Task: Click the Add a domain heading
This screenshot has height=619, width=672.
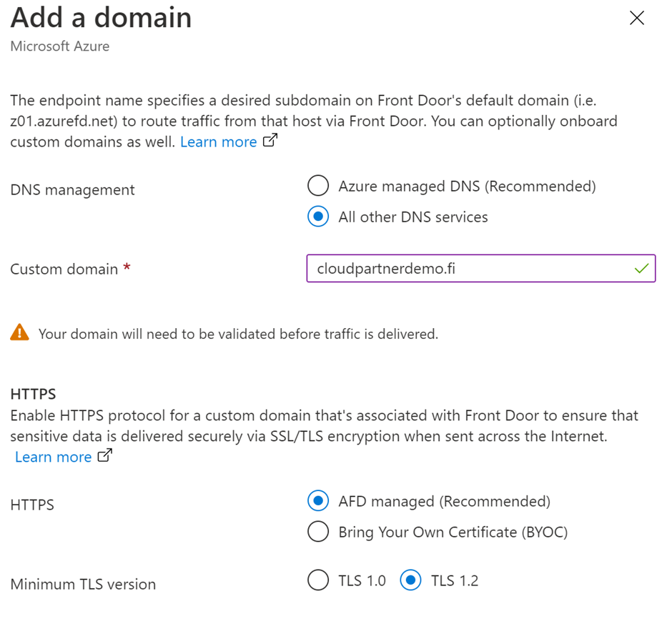Action: [101, 18]
